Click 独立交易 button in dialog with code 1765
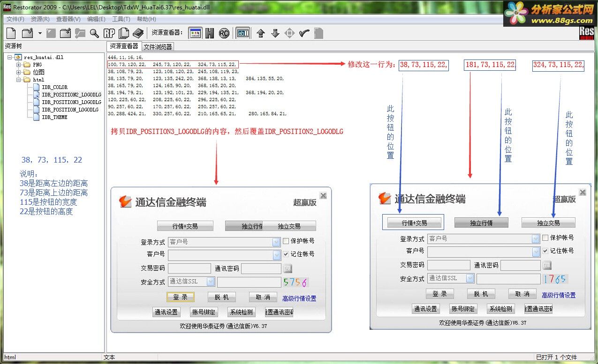The image size is (598, 364). click(548, 223)
